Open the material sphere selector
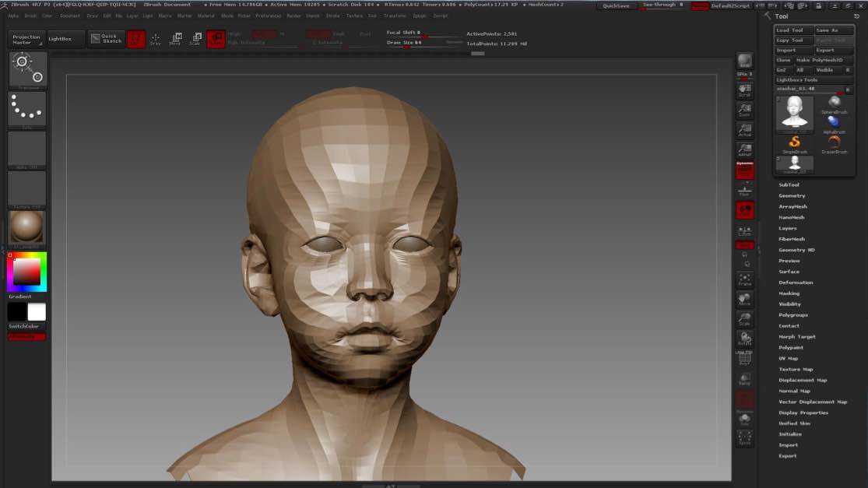This screenshot has width=868, height=488. point(27,227)
